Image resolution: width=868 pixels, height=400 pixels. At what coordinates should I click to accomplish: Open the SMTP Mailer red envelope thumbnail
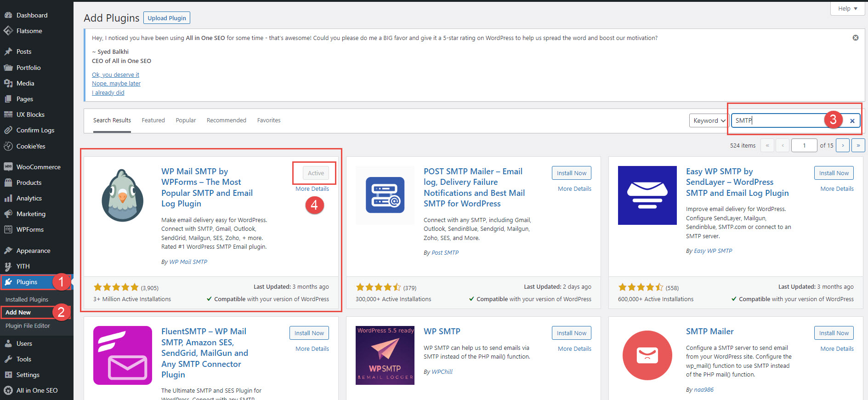pos(647,355)
